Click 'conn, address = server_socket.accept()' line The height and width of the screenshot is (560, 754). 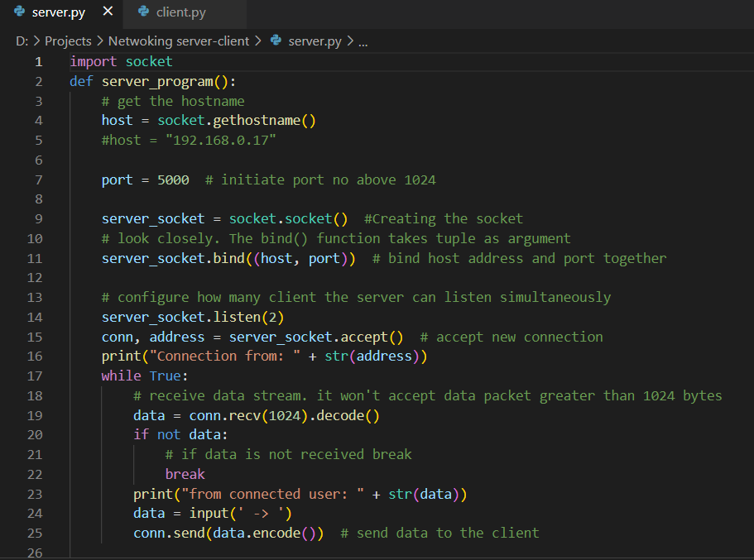point(252,337)
